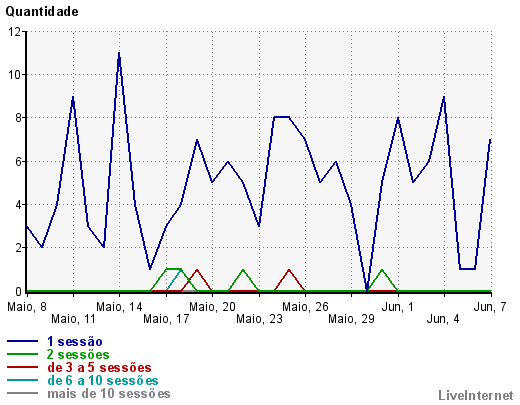Click the gray line swatch in the legend
Image resolution: width=520 pixels, height=405 pixels.
point(22,393)
